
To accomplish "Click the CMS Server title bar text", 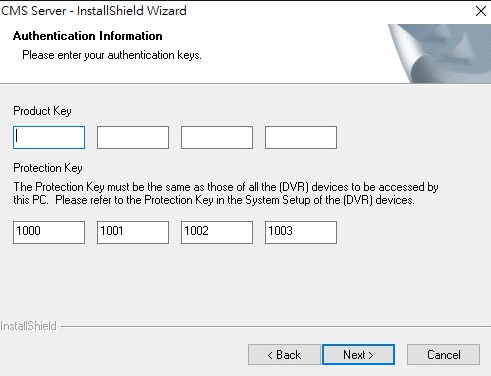I will (x=94, y=11).
